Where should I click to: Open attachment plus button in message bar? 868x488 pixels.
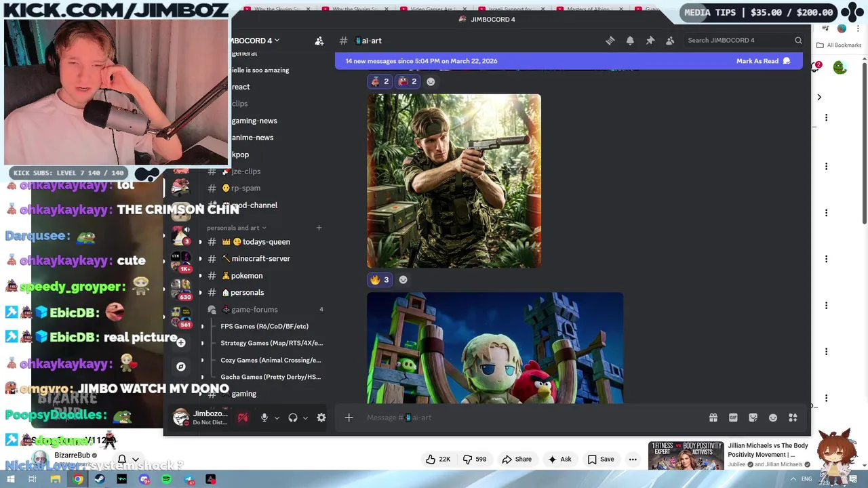[x=349, y=418]
